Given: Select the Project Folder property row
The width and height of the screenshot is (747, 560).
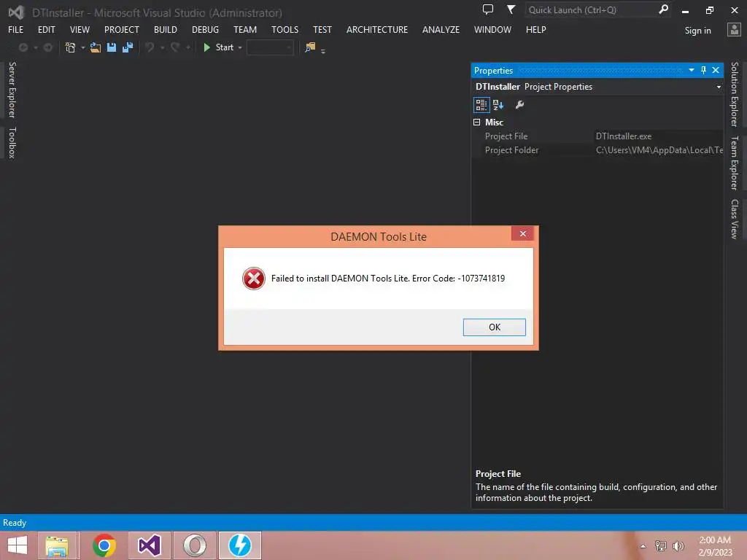Looking at the screenshot, I should pos(598,150).
